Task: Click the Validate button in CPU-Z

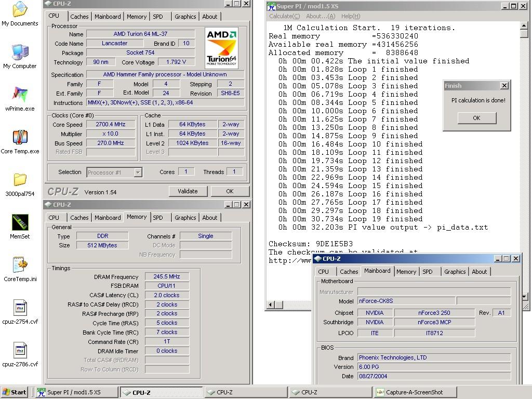Action: click(x=188, y=191)
